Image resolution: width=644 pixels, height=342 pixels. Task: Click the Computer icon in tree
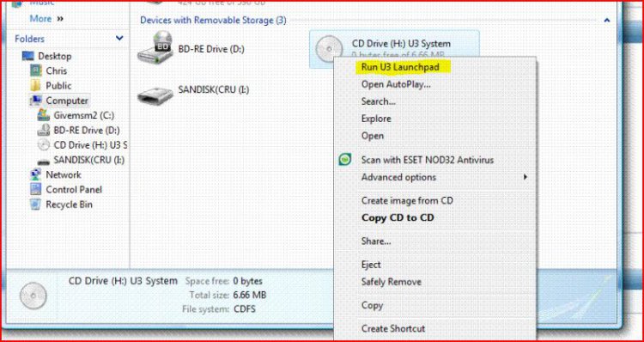pos(36,101)
